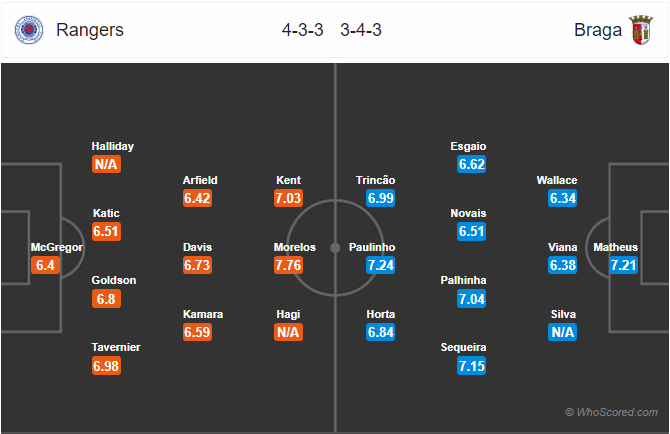
Task: Select Paulinho's 7.24 rating badge
Action: coord(380,265)
